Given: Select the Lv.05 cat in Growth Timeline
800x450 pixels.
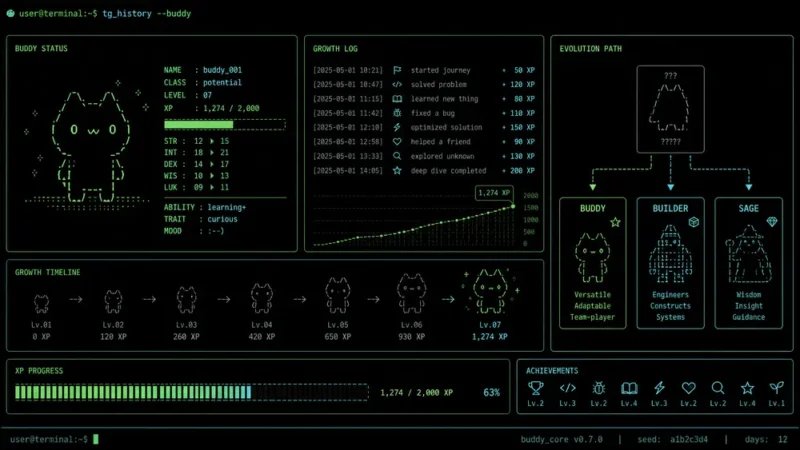Looking at the screenshot, I should click(x=338, y=295).
